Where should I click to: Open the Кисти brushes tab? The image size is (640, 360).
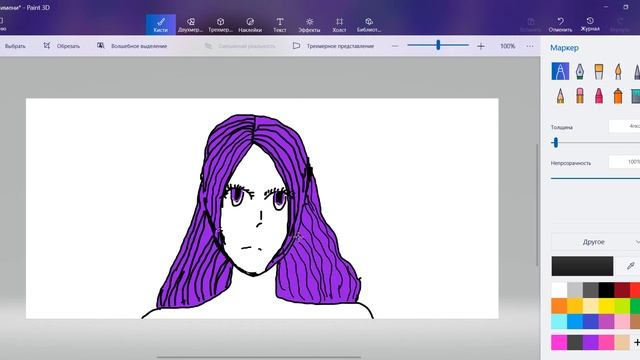[161, 24]
